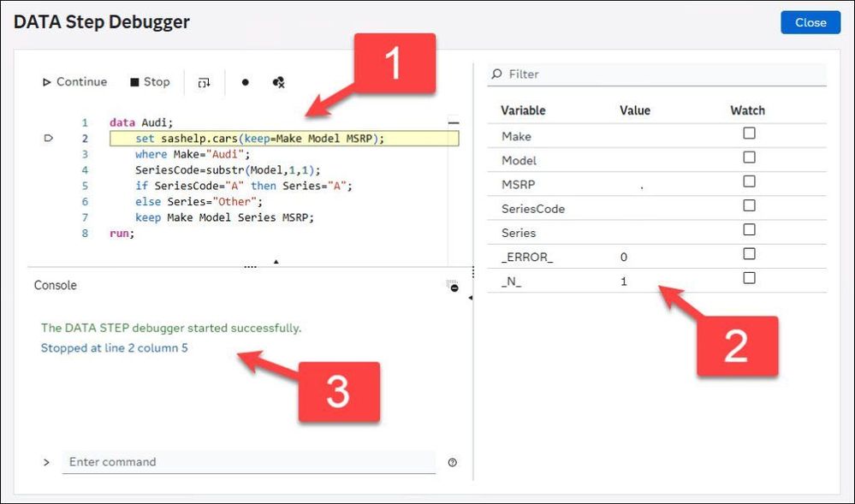This screenshot has width=855, height=504.
Task: Open console command help icon
Action: (x=452, y=463)
